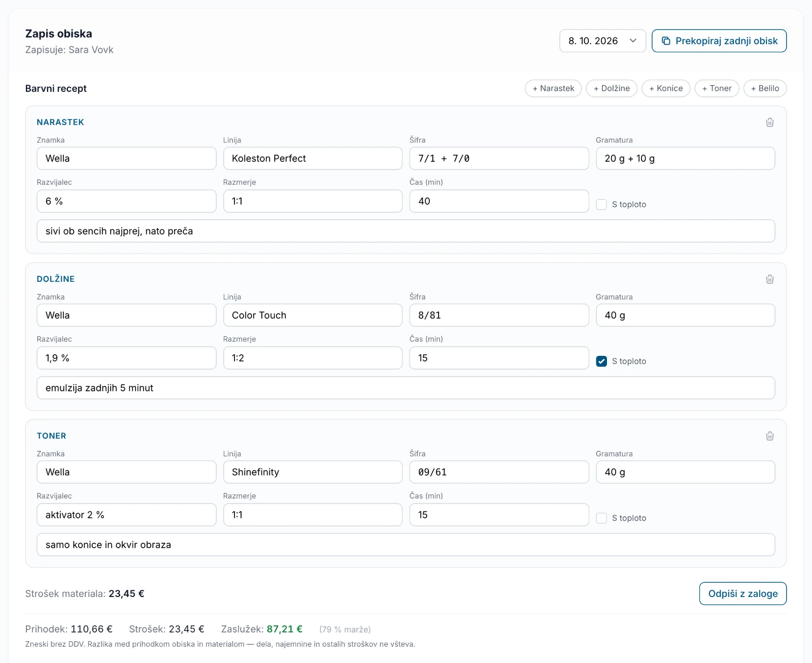Edit Linija field Shinefinity
The height and width of the screenshot is (663, 812).
coord(313,472)
